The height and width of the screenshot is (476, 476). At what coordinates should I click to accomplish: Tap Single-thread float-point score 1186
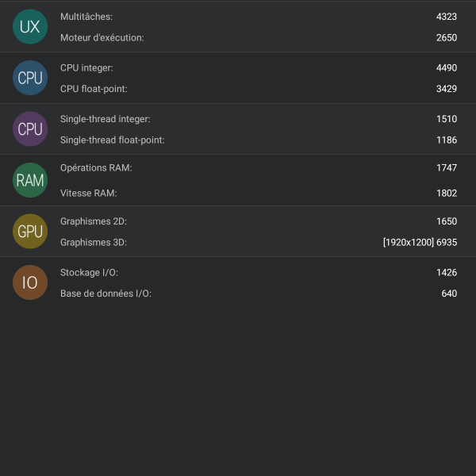tap(446, 140)
